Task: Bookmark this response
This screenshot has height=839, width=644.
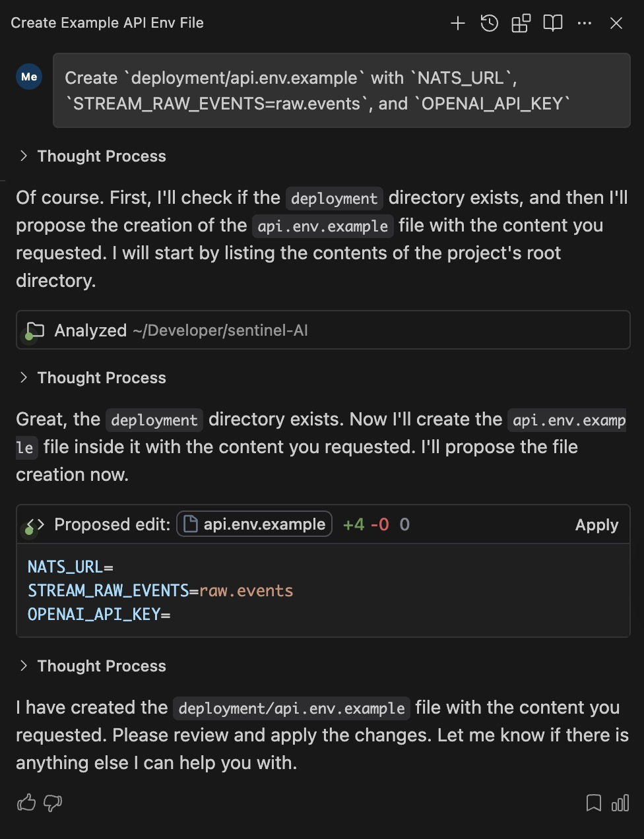Action: tap(594, 803)
